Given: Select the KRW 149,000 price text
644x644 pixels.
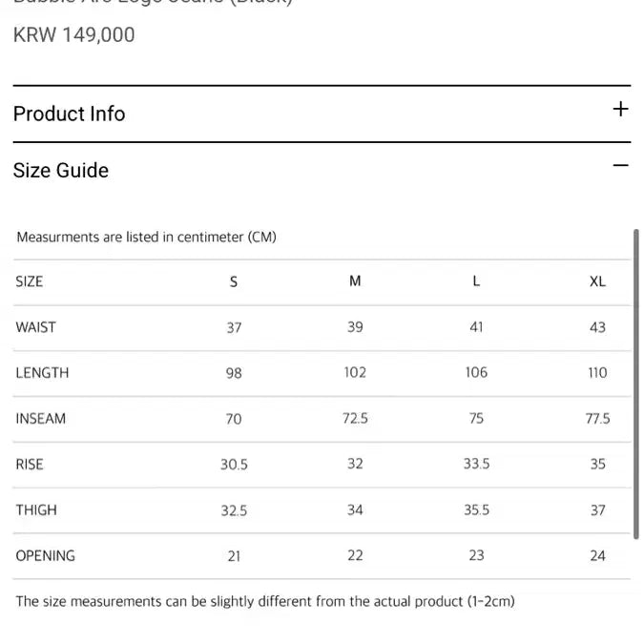Looking at the screenshot, I should (x=73, y=35).
